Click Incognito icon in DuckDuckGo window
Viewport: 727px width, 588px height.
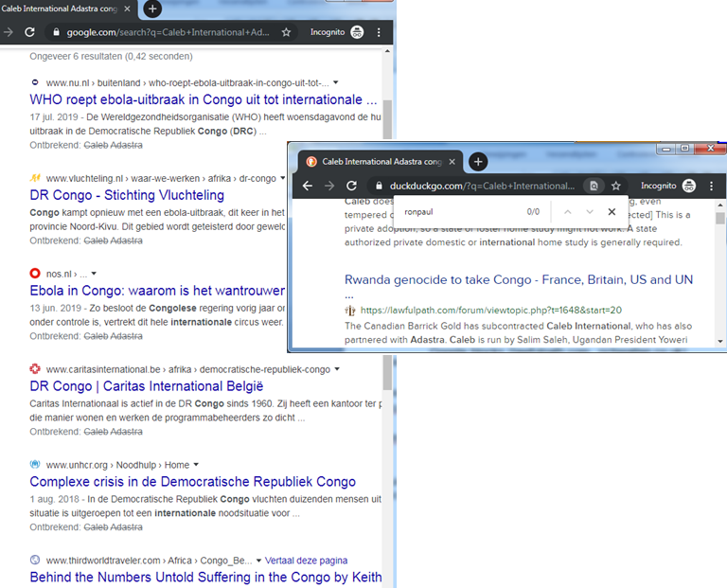tap(689, 186)
